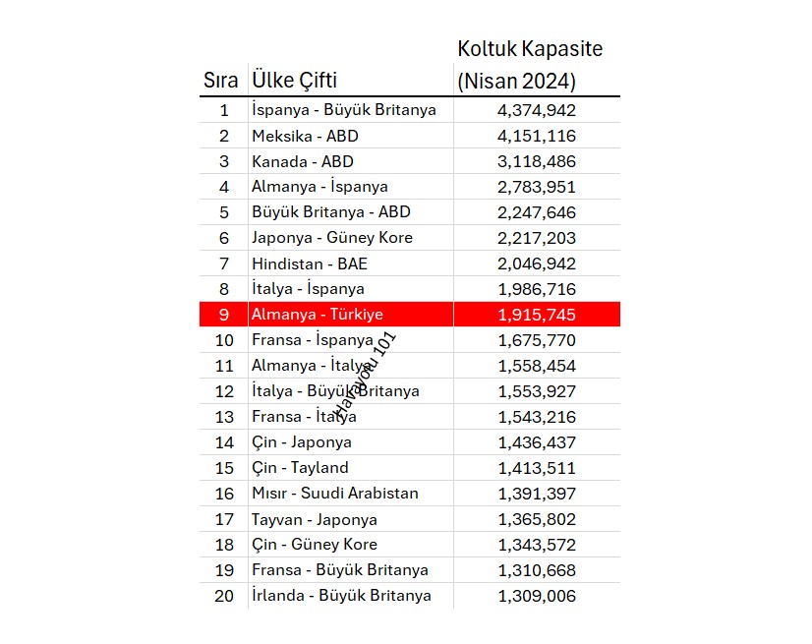This screenshot has height=644, width=812.
Task: Select the value 3,118,486 cell
Action: pyautogui.click(x=537, y=161)
